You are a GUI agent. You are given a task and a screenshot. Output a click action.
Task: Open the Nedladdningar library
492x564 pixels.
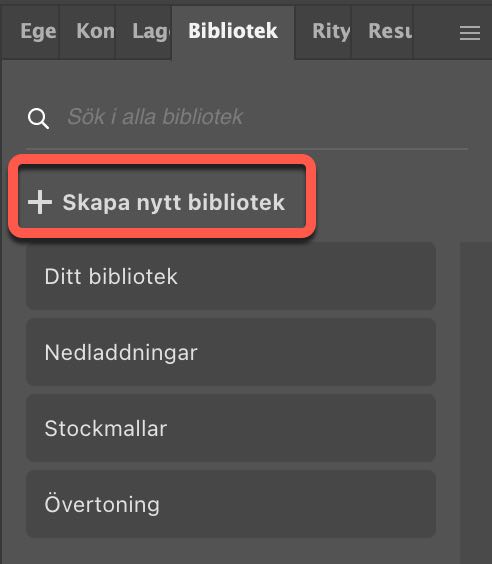231,352
